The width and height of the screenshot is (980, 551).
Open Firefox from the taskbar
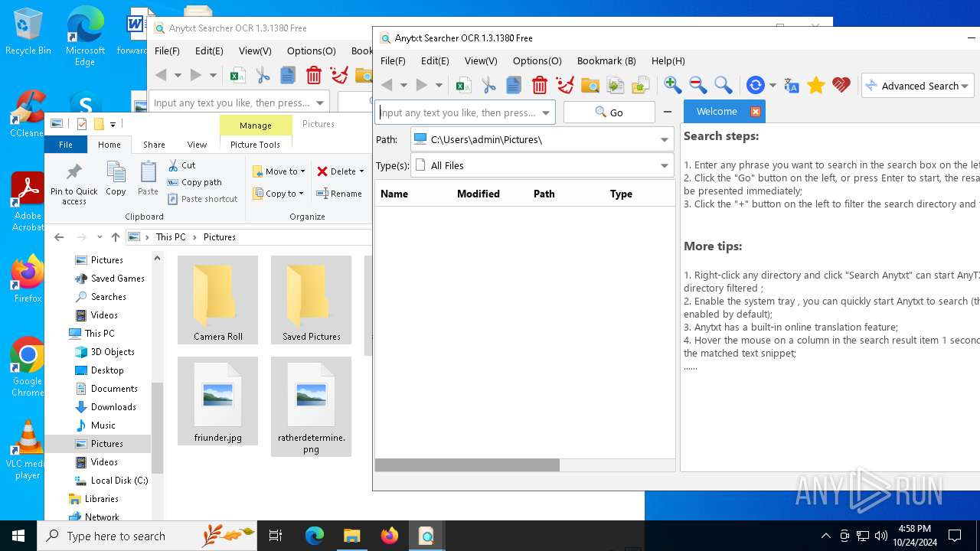(390, 536)
